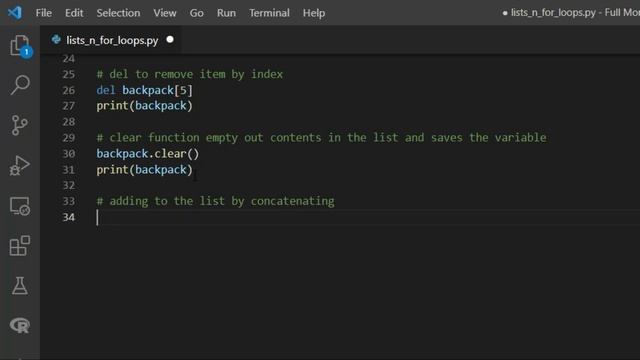Click the comment starting '# clear function empty out'

[321, 138]
